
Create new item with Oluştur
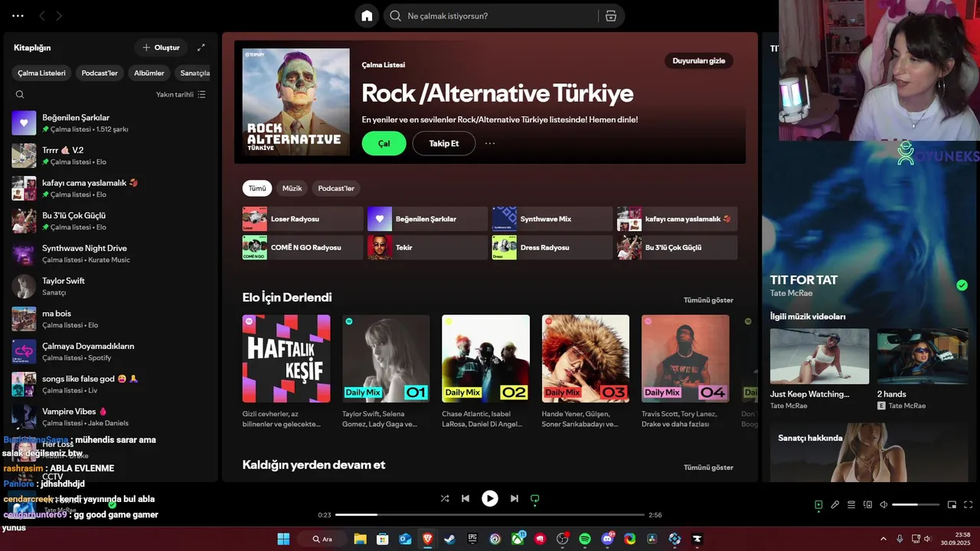161,47
